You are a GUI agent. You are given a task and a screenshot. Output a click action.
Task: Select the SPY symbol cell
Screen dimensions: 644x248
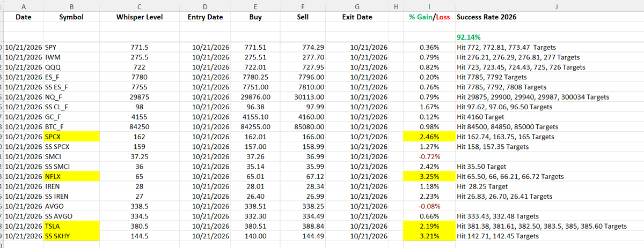(x=72, y=47)
